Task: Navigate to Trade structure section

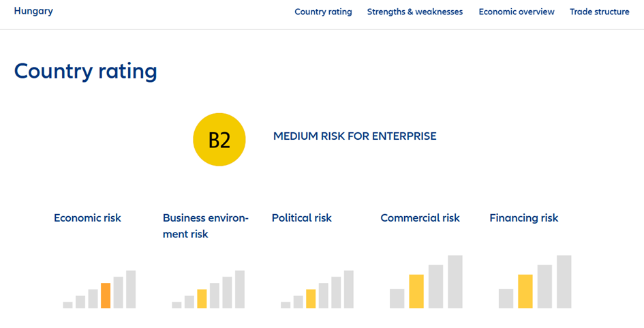Action: point(599,12)
